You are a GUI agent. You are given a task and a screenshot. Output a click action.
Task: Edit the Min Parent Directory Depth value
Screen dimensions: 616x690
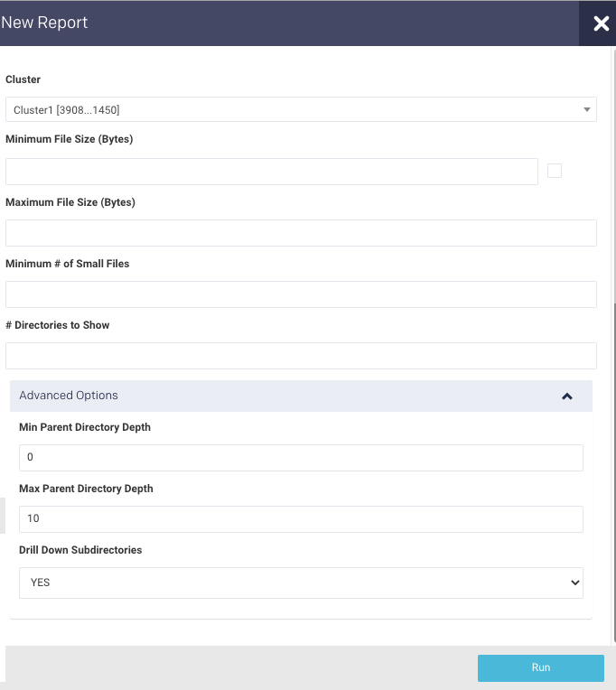point(301,458)
